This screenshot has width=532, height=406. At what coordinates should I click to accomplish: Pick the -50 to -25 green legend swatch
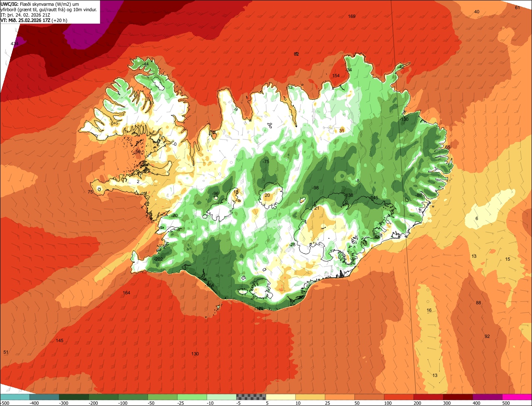coord(163,397)
